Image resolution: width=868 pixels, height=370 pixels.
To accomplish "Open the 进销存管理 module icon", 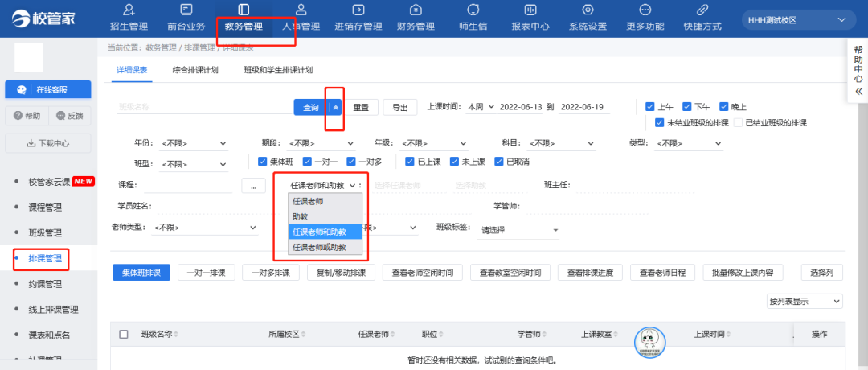I will click(x=358, y=10).
